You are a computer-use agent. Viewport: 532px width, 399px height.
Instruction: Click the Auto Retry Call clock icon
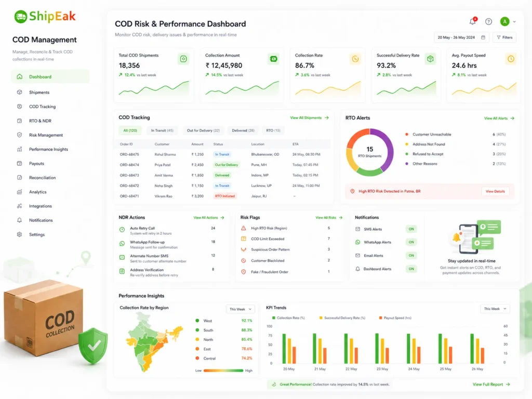tap(122, 230)
